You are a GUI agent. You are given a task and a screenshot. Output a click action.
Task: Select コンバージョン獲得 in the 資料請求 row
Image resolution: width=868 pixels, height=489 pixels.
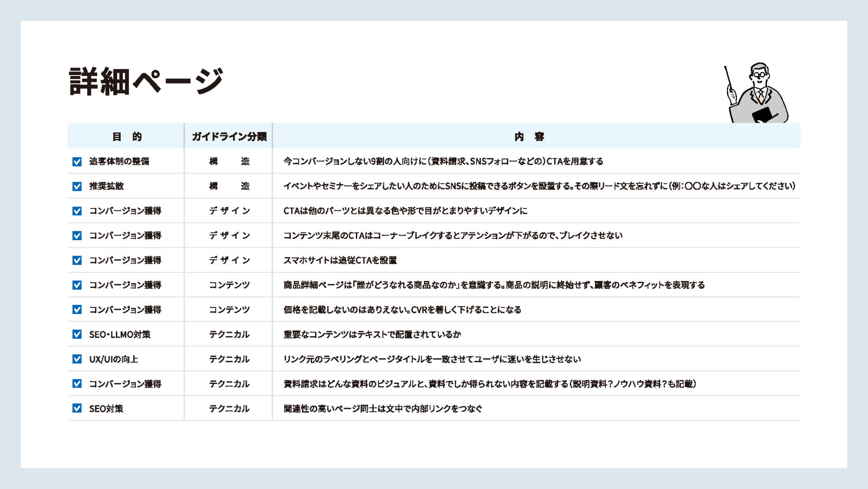click(x=125, y=384)
